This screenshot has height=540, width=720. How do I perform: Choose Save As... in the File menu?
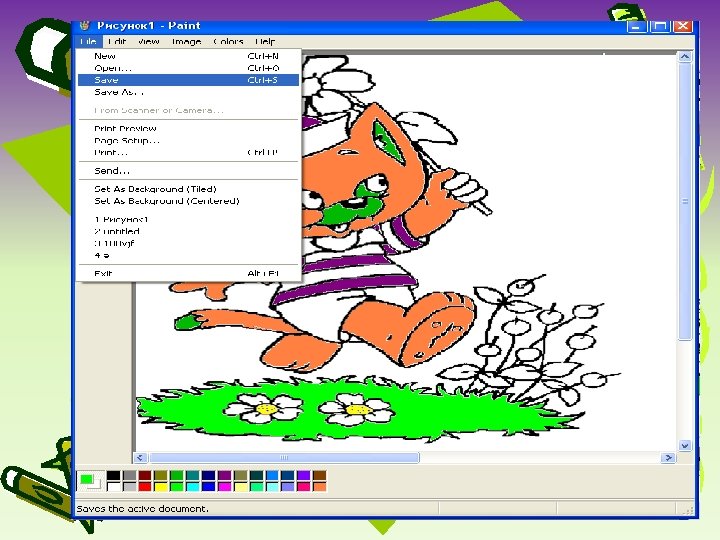188,92
